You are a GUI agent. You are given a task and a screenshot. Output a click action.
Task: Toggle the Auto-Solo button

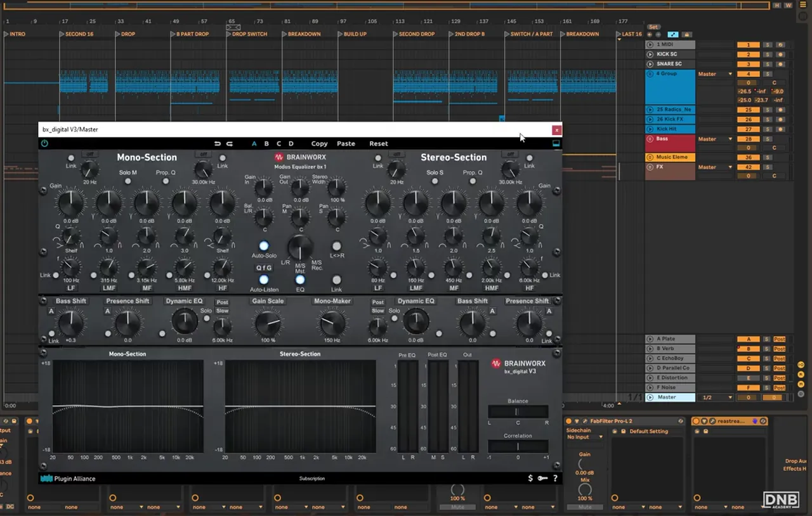point(264,246)
